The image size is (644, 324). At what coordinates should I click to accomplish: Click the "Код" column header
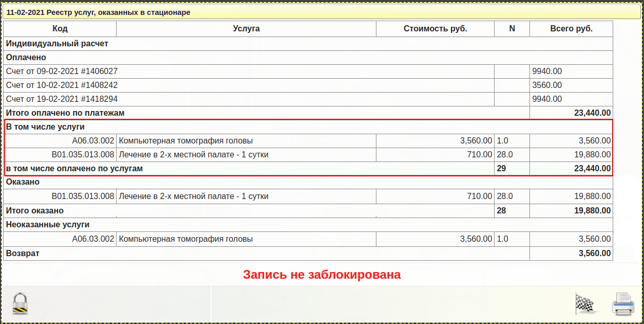(x=60, y=29)
